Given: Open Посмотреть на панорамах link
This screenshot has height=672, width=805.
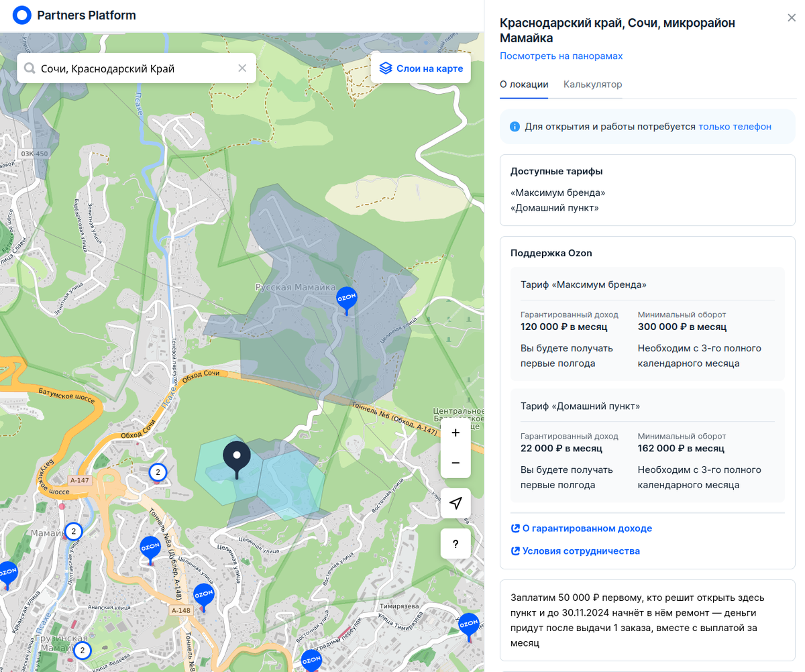Looking at the screenshot, I should (x=561, y=56).
